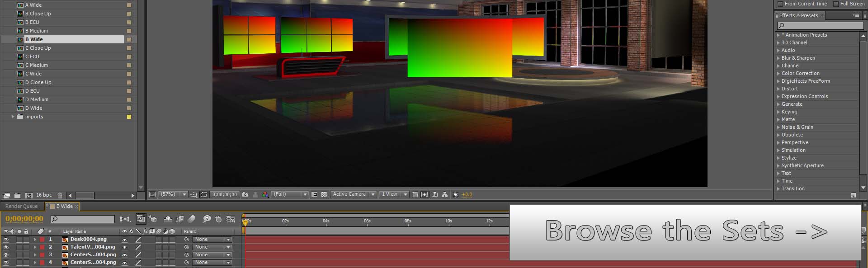
Task: Click the Browse the Sets banner
Action: [x=685, y=232]
